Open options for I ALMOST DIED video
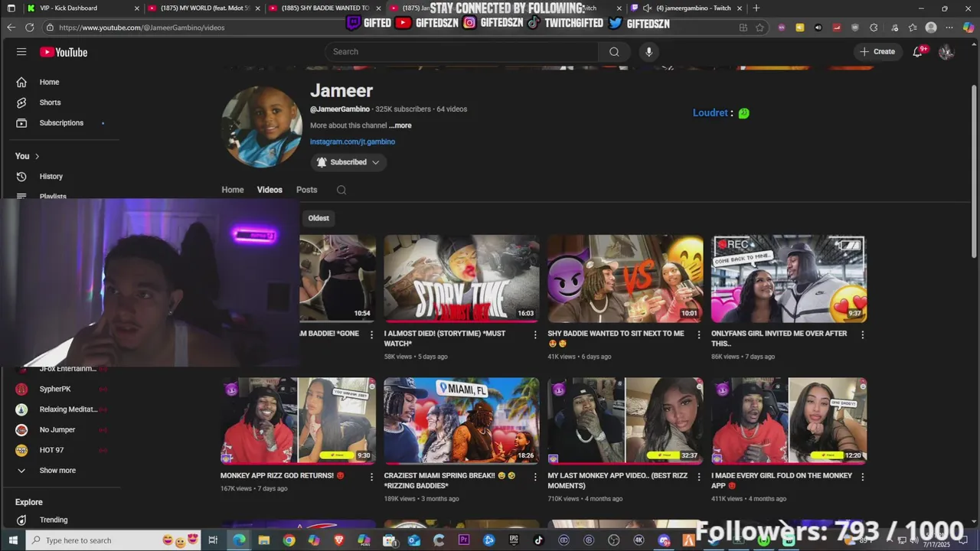The height and width of the screenshot is (551, 980). [x=535, y=334]
